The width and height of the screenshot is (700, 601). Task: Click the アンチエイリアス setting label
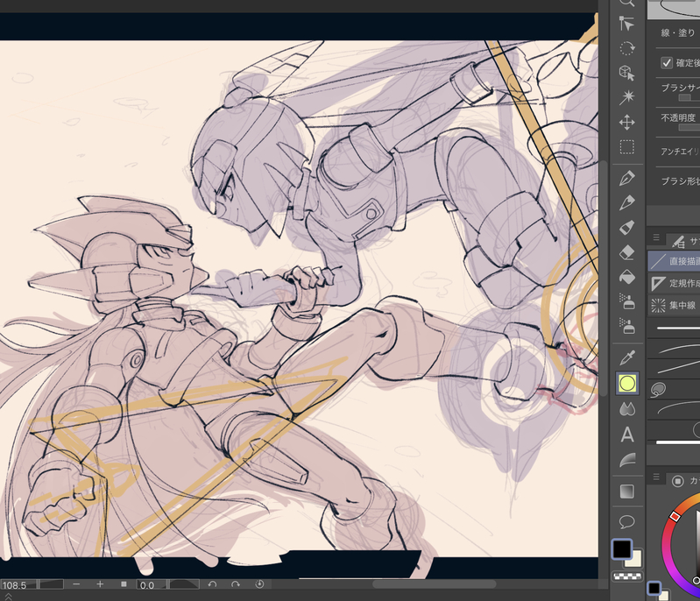tap(680, 152)
